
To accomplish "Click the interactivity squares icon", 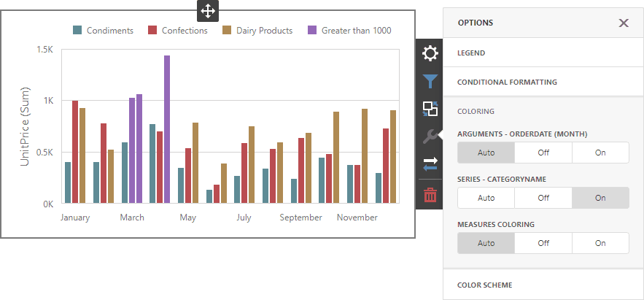I will [x=430, y=109].
